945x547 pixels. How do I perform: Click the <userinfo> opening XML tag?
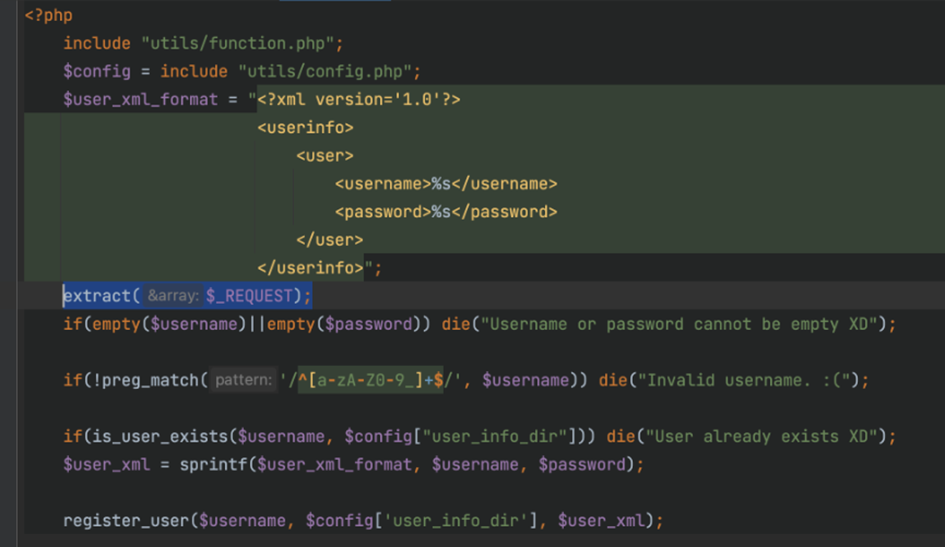(306, 128)
